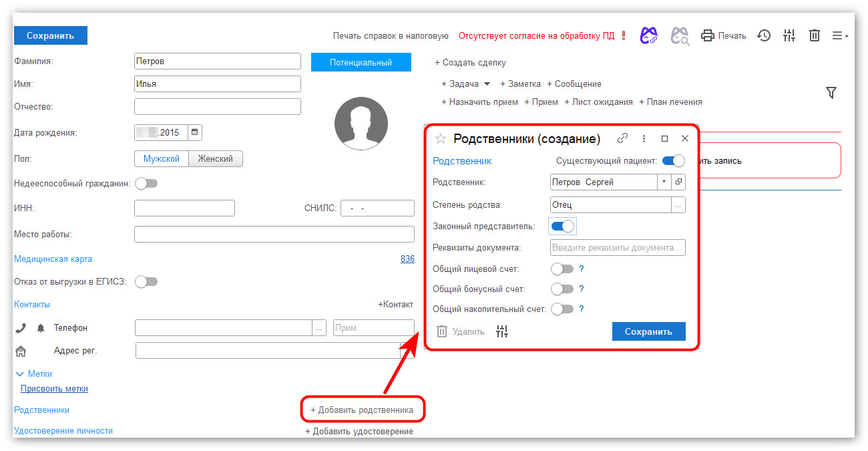Click + Лист ожидания action
868x451 pixels.
coord(598,102)
